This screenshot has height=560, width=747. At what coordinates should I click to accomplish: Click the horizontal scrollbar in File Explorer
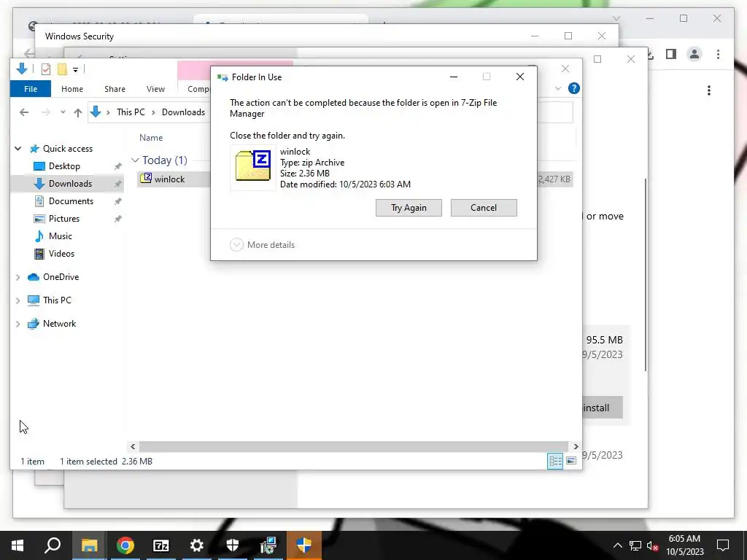[x=354, y=446]
